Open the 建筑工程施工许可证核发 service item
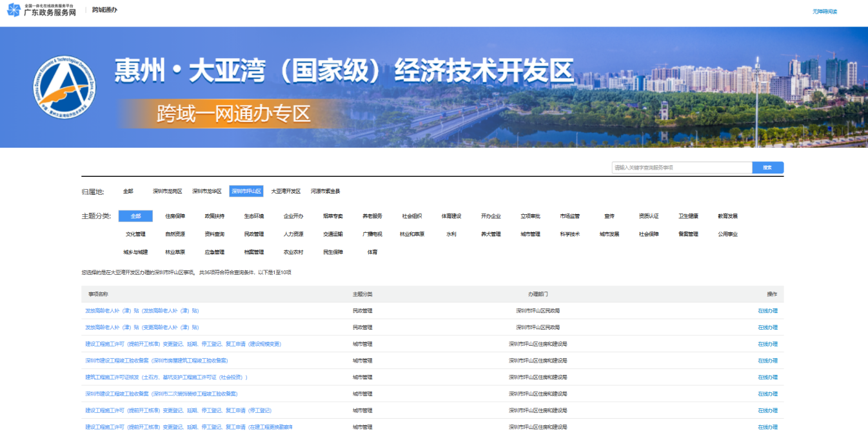The image size is (868, 431). 166,377
